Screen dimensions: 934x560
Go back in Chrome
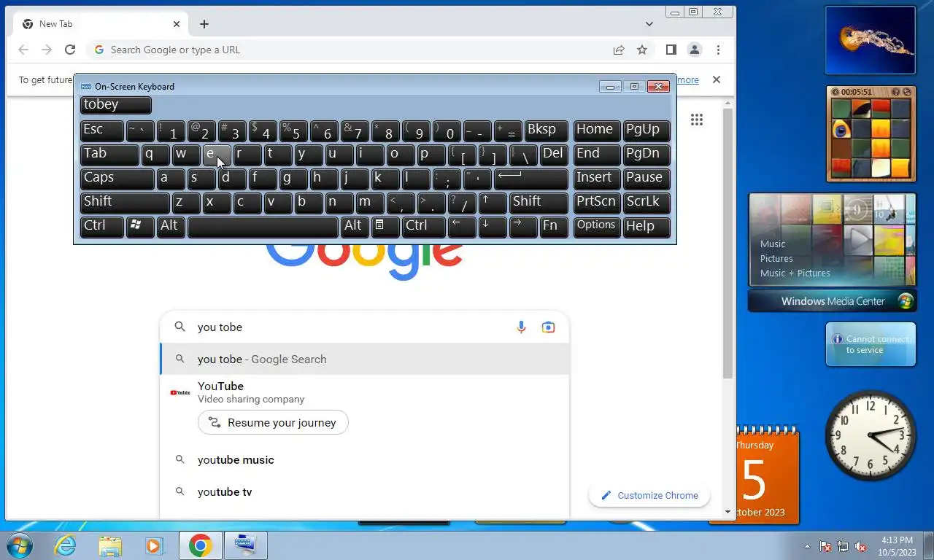[23, 50]
